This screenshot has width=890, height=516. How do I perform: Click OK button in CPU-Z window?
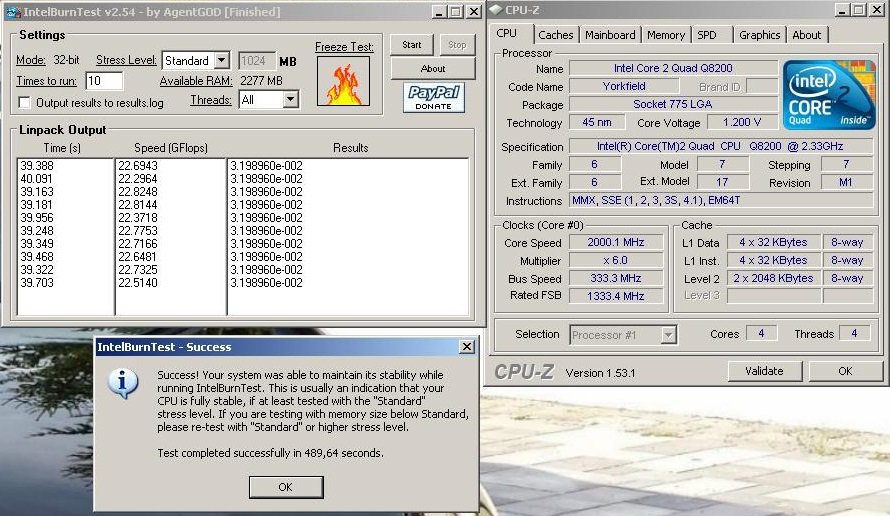[845, 371]
